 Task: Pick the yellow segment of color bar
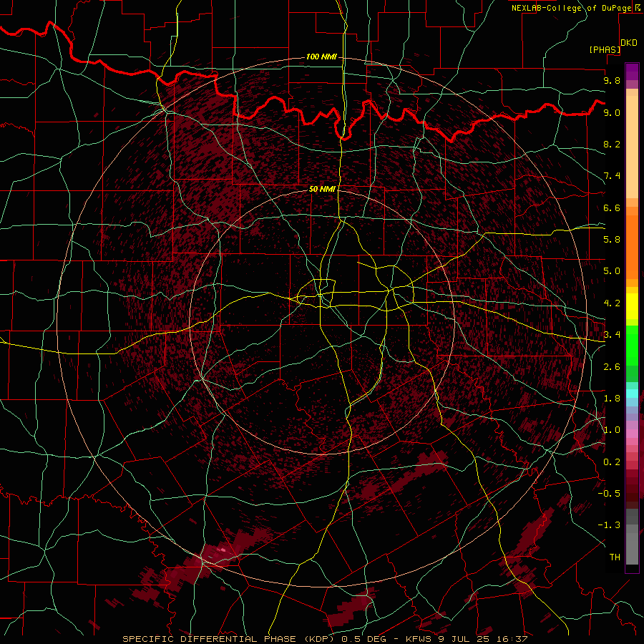coord(632,306)
